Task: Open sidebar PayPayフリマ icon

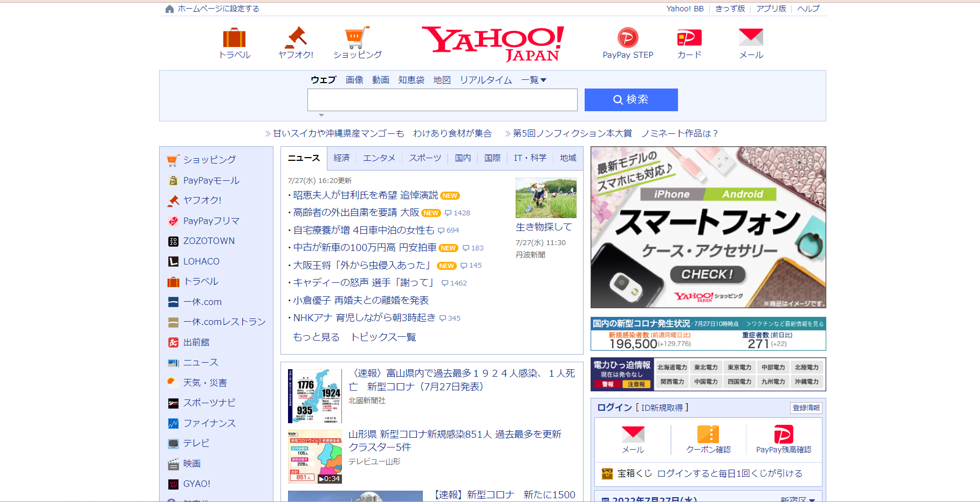Action: (x=173, y=221)
